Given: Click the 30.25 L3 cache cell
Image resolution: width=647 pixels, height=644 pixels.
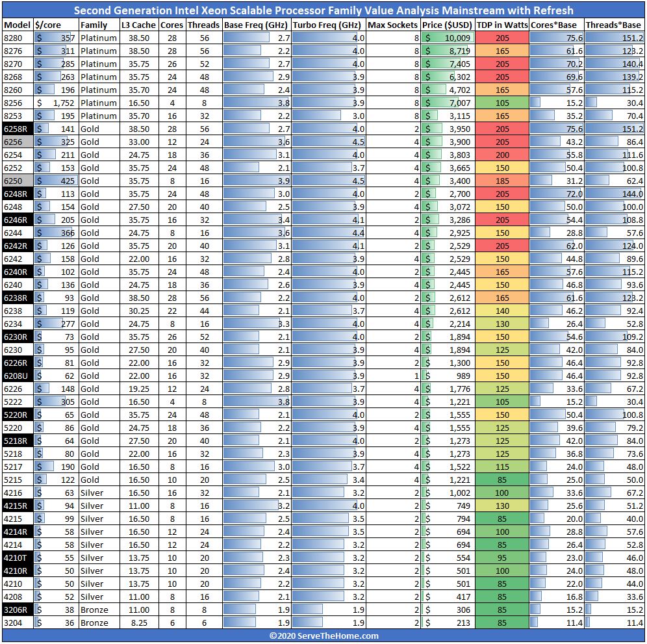Looking at the screenshot, I should [139, 311].
